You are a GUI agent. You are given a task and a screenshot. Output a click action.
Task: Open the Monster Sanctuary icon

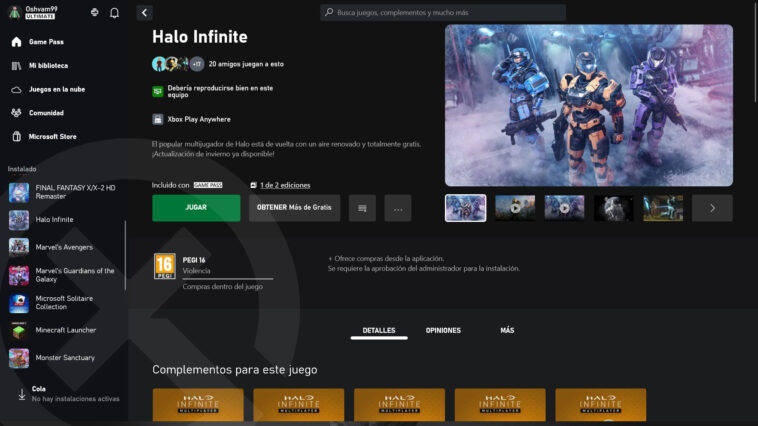(x=19, y=358)
